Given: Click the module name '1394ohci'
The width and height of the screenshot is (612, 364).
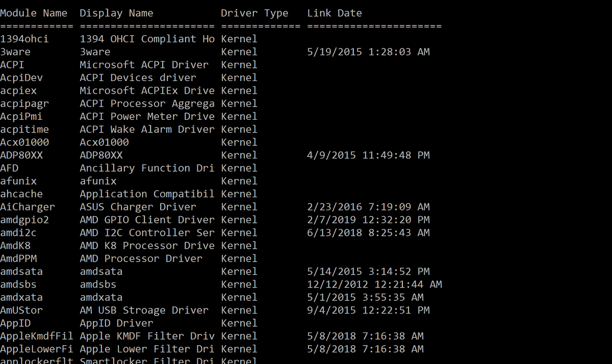Looking at the screenshot, I should [24, 39].
